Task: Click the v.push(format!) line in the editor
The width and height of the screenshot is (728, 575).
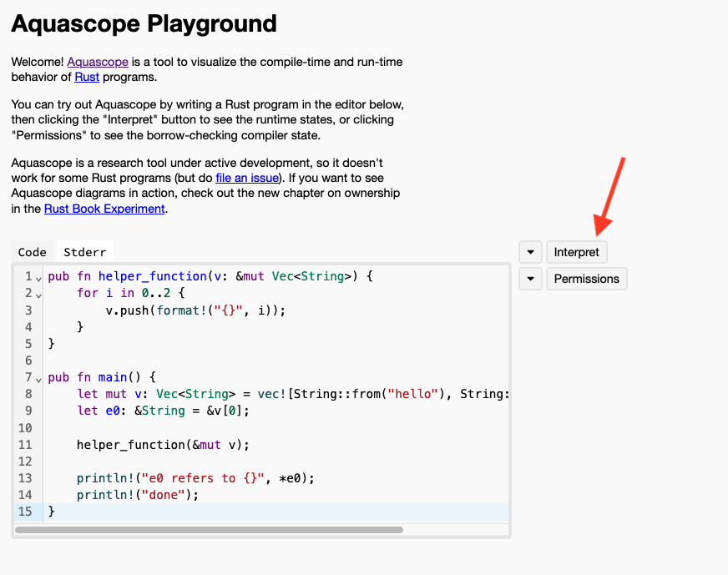Action: point(195,310)
